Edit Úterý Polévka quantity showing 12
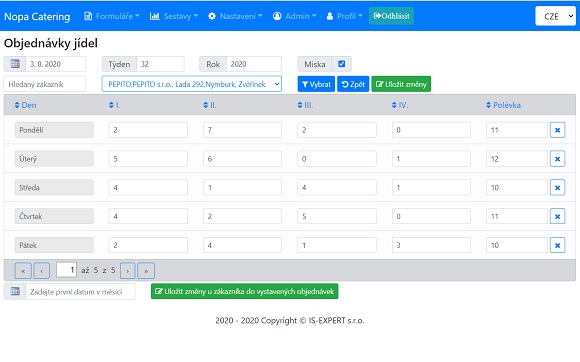 pos(517,159)
